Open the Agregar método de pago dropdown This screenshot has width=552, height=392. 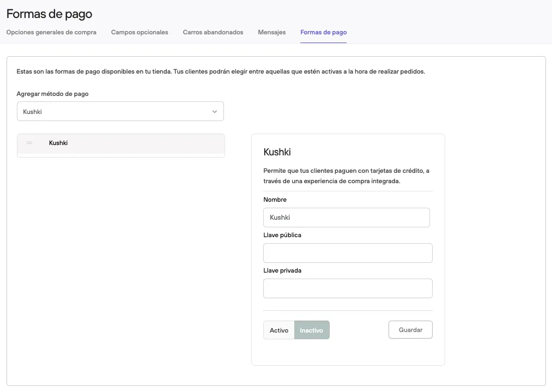click(120, 111)
